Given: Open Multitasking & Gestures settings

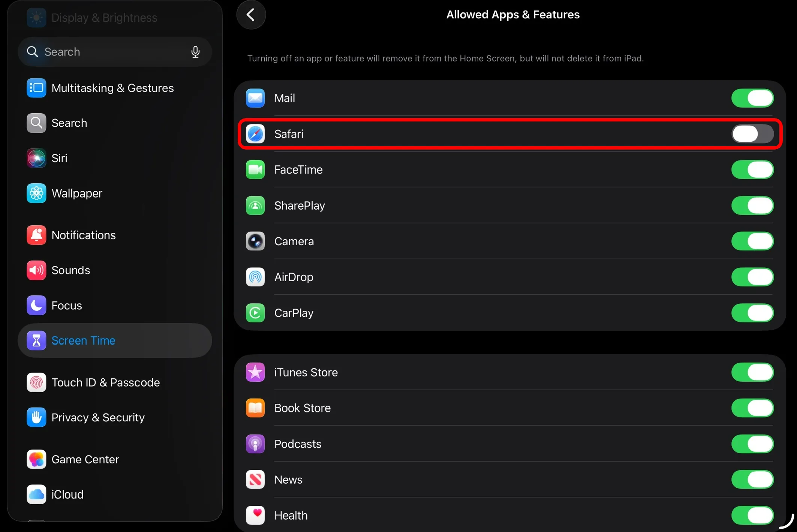Looking at the screenshot, I should [115, 88].
